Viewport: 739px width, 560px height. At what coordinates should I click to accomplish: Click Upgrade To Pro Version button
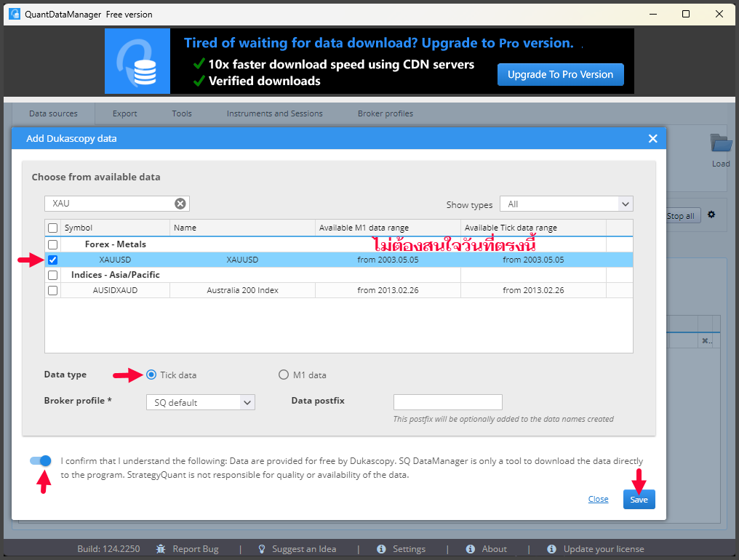tap(560, 74)
